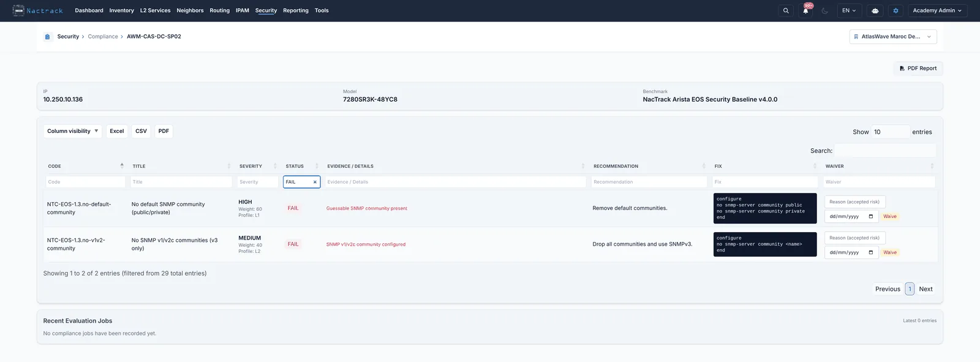
Task: Go to Security breadcrumb link
Action: pyautogui.click(x=68, y=37)
